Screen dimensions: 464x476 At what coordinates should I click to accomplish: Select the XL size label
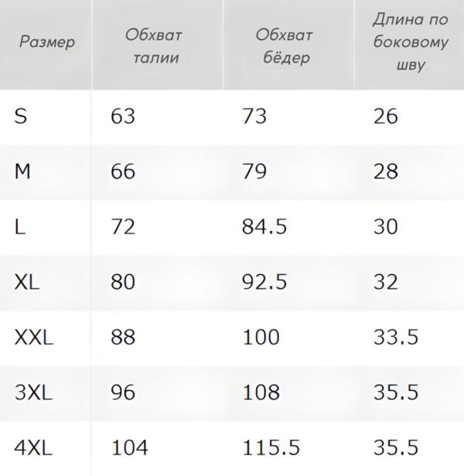(x=27, y=282)
